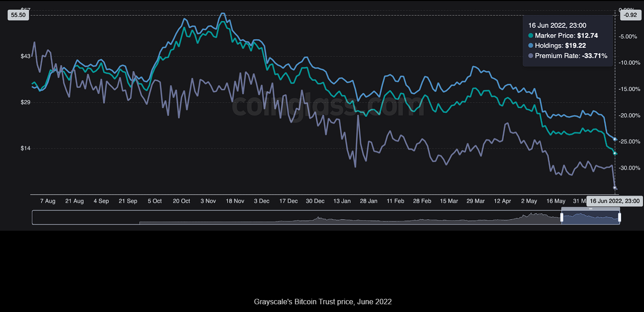Click the Premium Rate endpoint marker at bottom
This screenshot has width=644, height=312.
(615, 188)
